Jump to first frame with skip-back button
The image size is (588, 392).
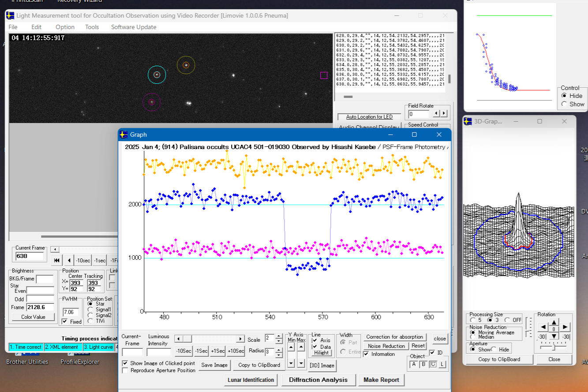(x=56, y=261)
